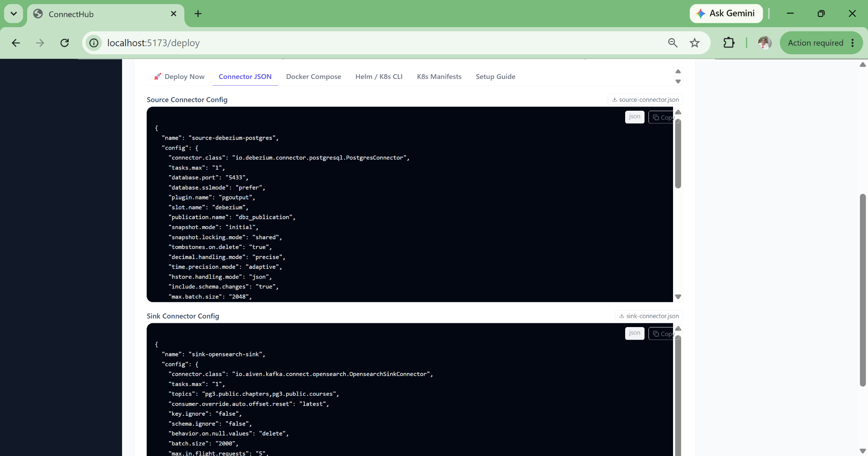868x456 pixels.
Task: Click the "source-debezium-postgres" name value
Action: [x=232, y=138]
